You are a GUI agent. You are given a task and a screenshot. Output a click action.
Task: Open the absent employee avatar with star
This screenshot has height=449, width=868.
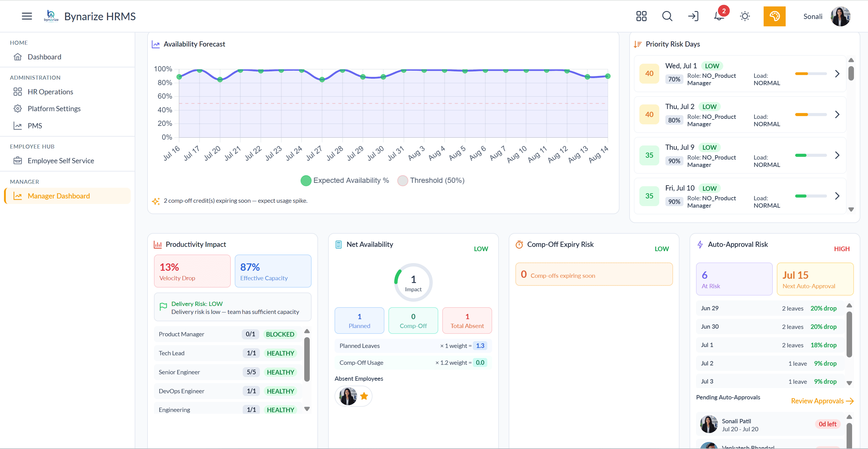[x=353, y=396]
